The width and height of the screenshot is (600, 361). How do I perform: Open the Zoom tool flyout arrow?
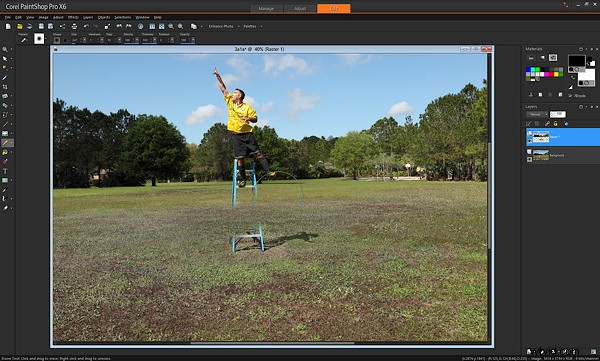pos(11,50)
